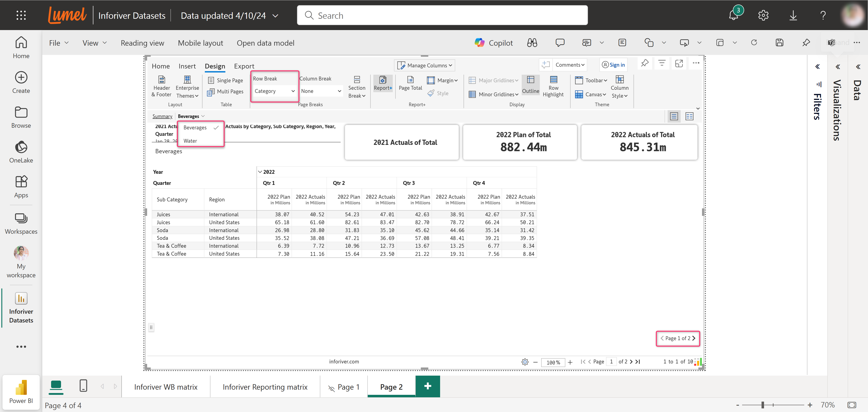Open the notifications bell

coord(734,15)
